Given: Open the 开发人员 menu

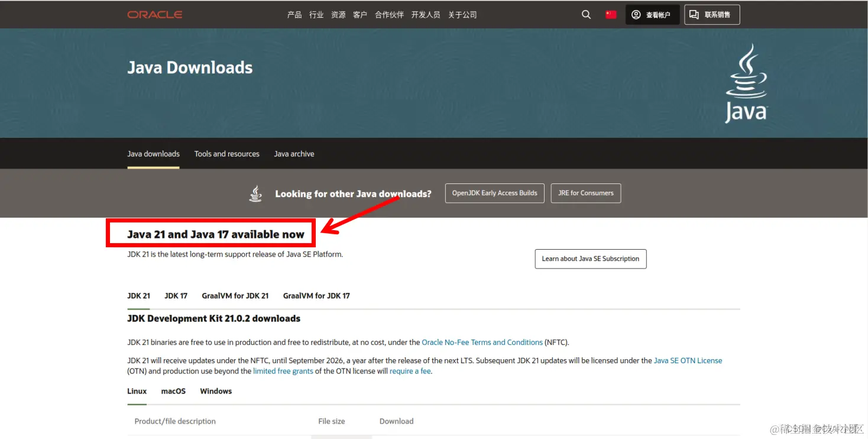Looking at the screenshot, I should (426, 15).
